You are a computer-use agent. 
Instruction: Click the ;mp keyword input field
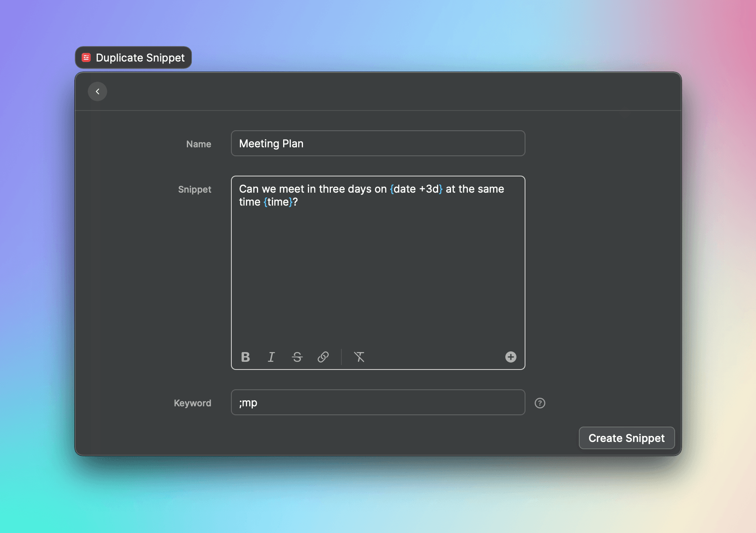[377, 402]
